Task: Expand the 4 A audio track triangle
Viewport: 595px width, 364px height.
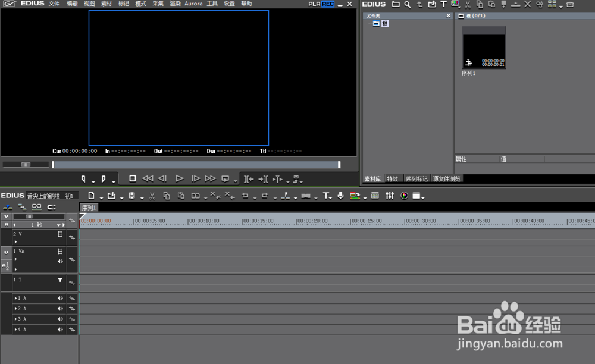Action: tap(15, 330)
